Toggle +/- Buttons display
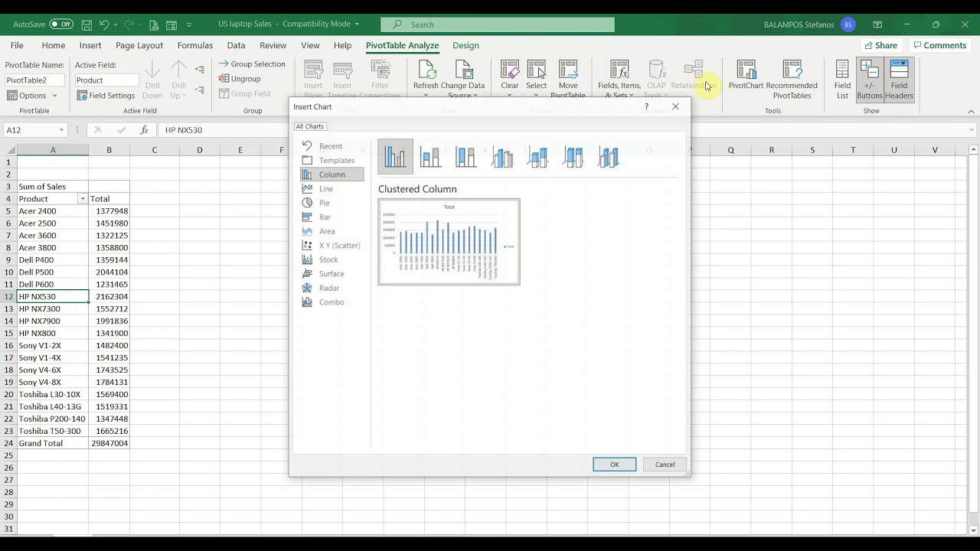The image size is (980, 551). pos(870,79)
